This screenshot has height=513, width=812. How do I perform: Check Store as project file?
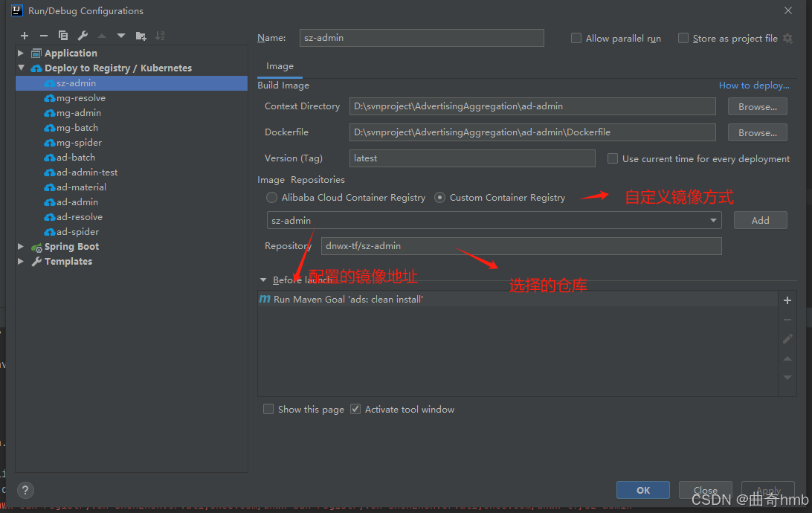tap(683, 39)
